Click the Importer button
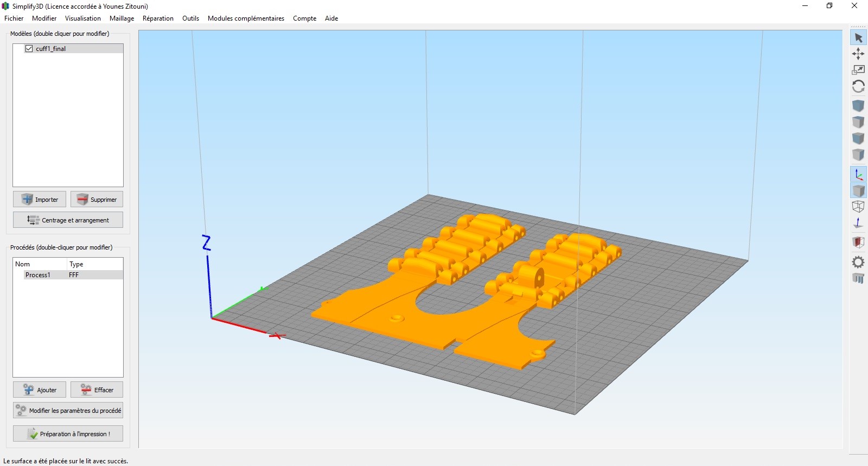 [40, 199]
